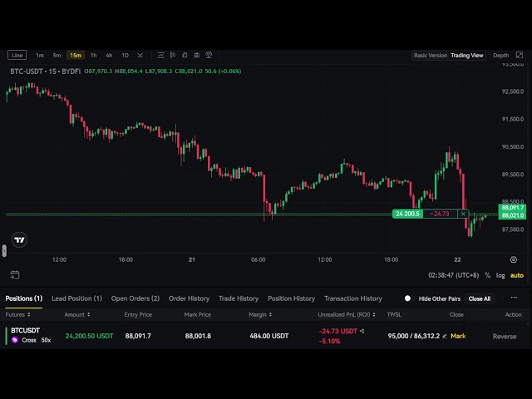532x399 pixels.
Task: Open the Positions (1) tab
Action: 24,298
